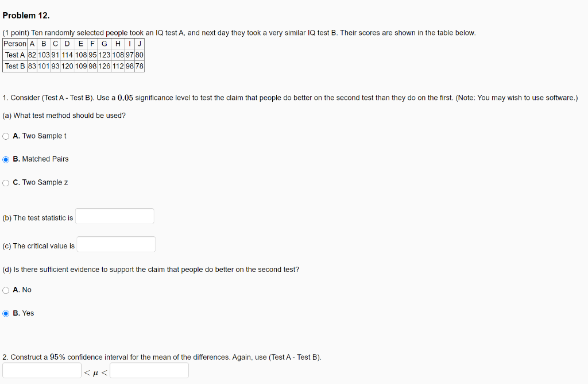The image size is (588, 384).
Task: Click Person J's Test B score of 78
Action: click(x=139, y=66)
